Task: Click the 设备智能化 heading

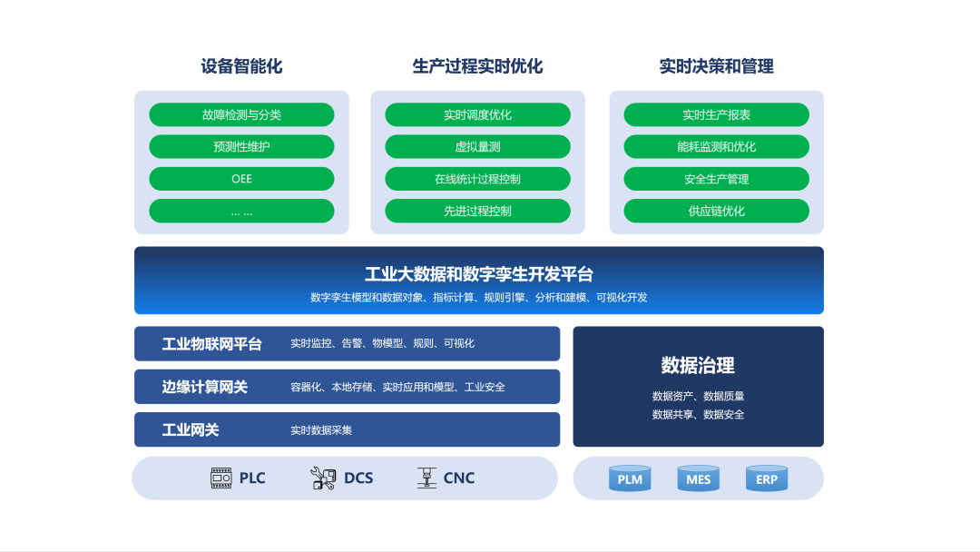Action: coord(242,66)
